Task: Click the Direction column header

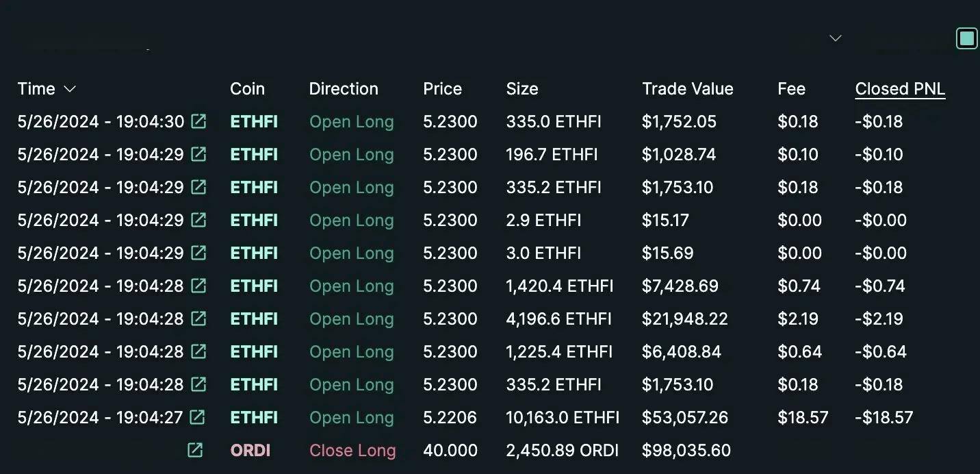Action: coord(344,89)
